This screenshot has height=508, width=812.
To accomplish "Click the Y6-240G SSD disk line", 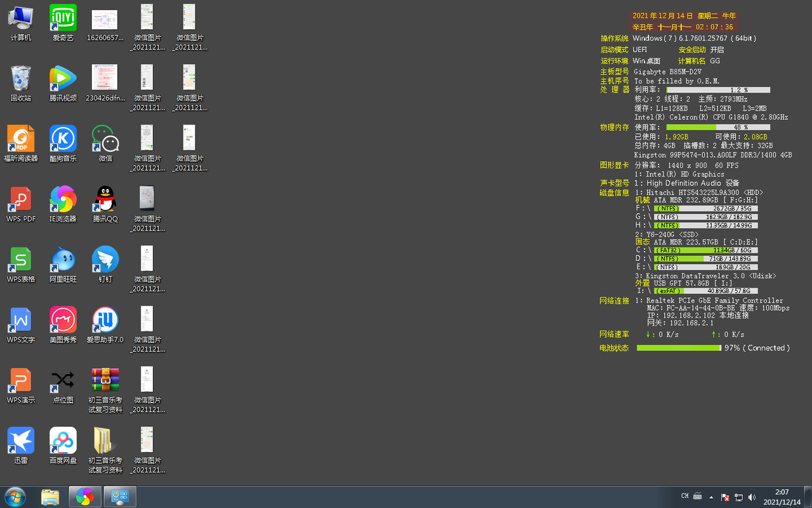I will (x=667, y=234).
